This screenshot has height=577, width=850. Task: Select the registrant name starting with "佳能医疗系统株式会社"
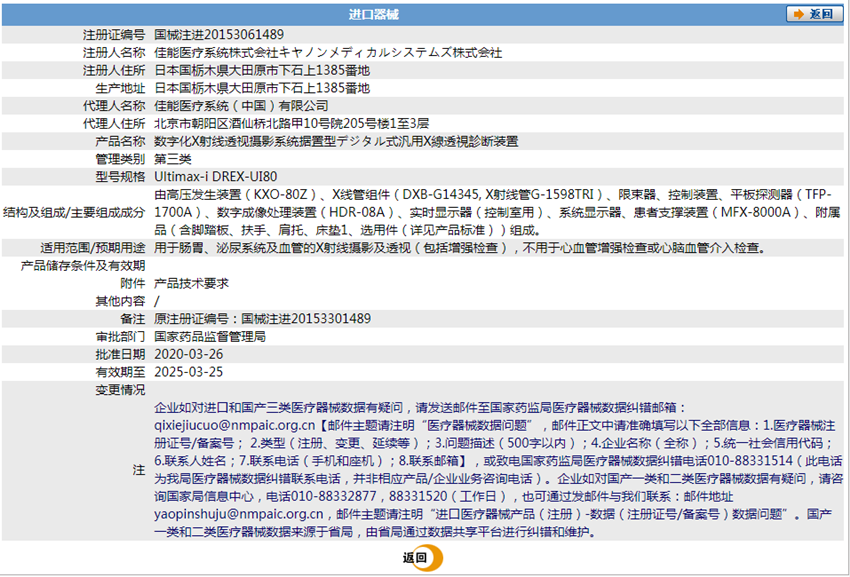point(329,53)
